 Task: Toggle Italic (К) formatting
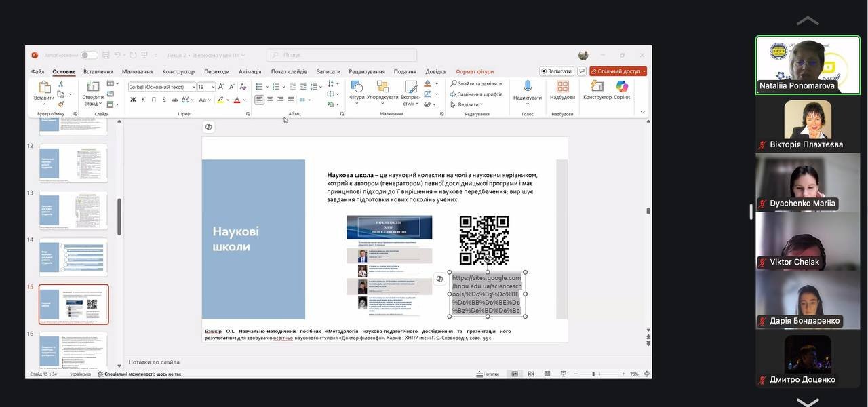pyautogui.click(x=144, y=100)
